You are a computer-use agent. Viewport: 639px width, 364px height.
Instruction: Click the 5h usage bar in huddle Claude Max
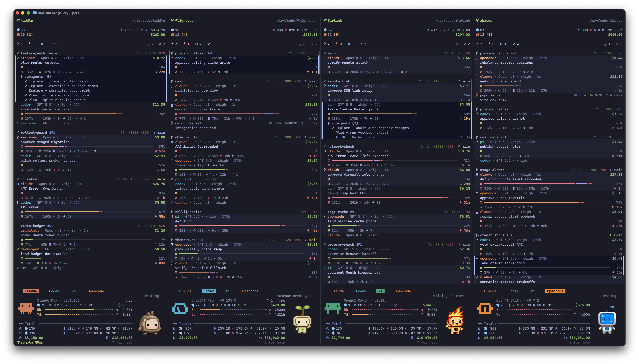(x=80, y=310)
